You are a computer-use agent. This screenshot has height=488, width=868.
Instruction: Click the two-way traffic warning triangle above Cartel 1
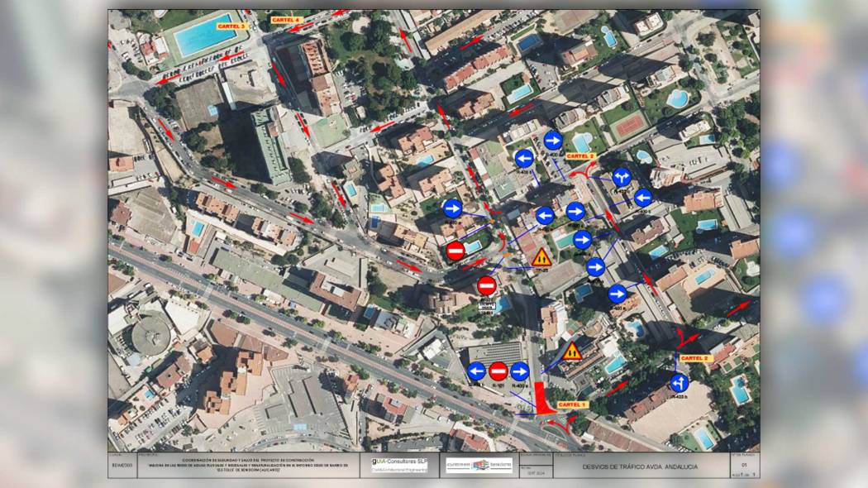(x=572, y=352)
